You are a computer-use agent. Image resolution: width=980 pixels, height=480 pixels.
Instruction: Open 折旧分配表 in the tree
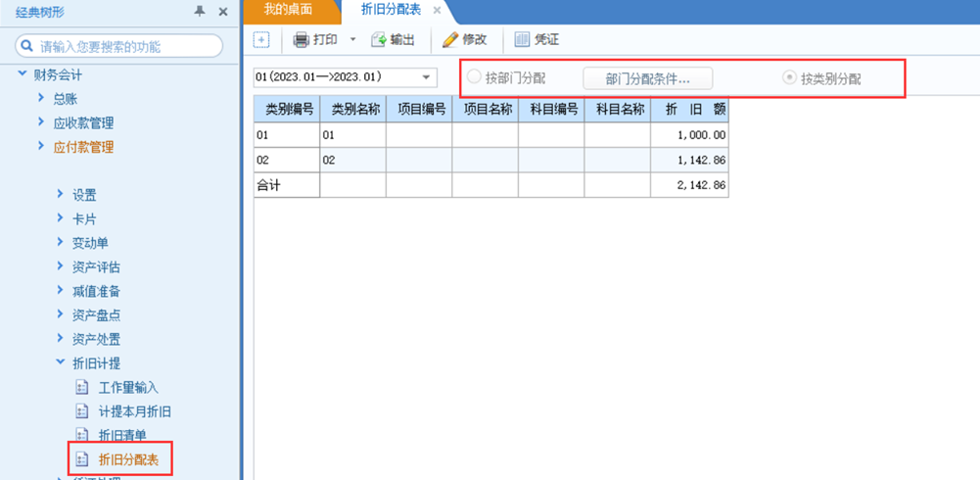tap(129, 460)
